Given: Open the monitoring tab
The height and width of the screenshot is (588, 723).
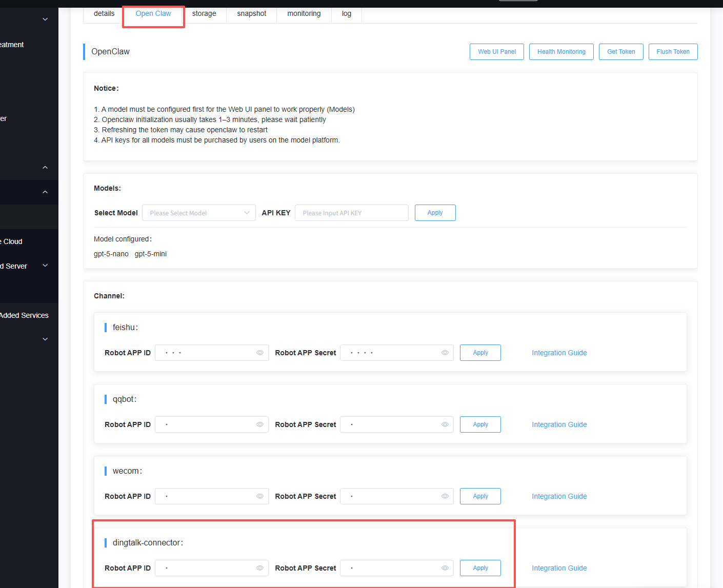Looking at the screenshot, I should click(304, 14).
